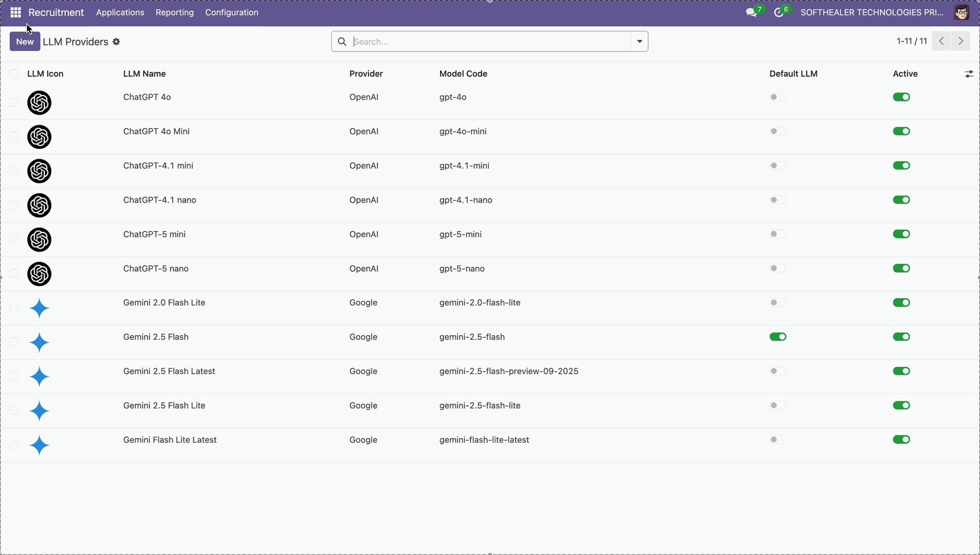Open the Applications menu
This screenshot has height=555, width=980.
coord(120,12)
